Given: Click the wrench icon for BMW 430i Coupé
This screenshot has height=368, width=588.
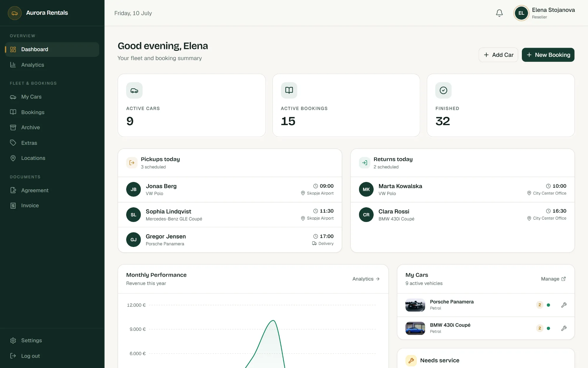Looking at the screenshot, I should (x=564, y=328).
